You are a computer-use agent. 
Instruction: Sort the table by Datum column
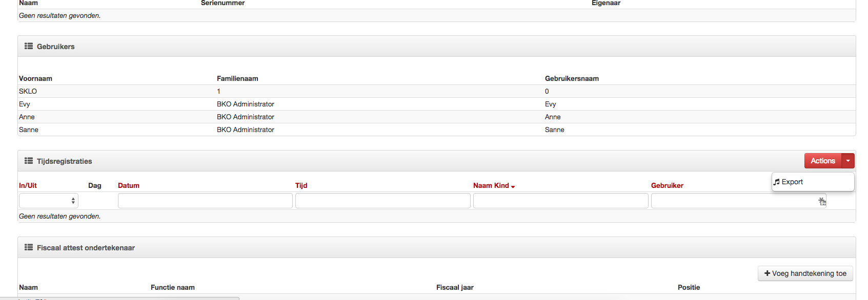[x=129, y=185]
